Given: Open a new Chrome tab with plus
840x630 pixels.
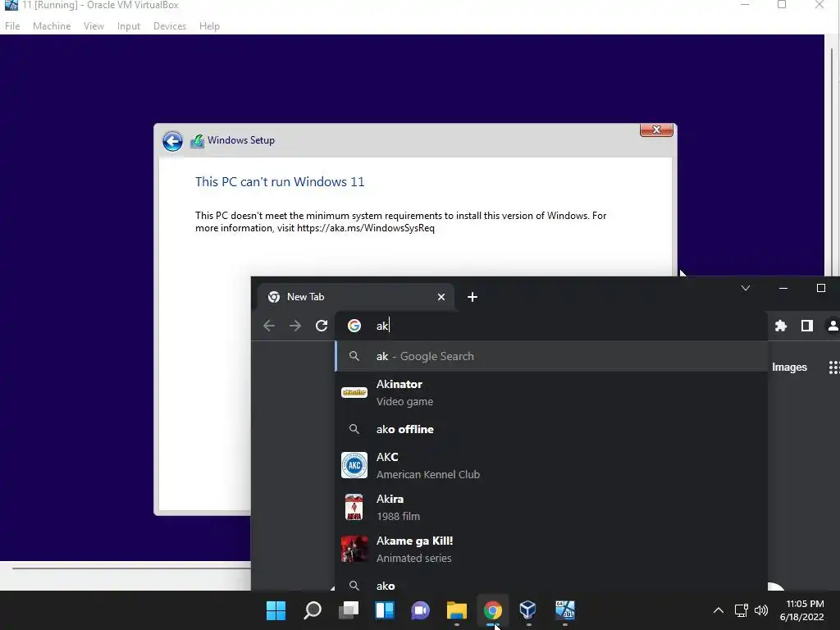Looking at the screenshot, I should (x=472, y=297).
